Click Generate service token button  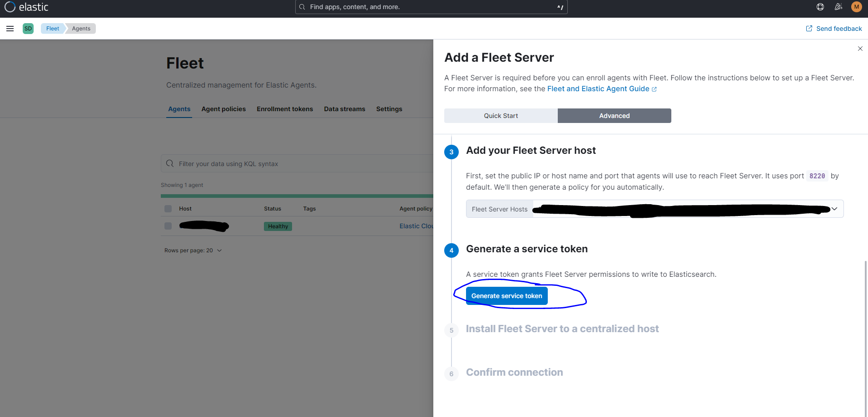click(x=507, y=296)
